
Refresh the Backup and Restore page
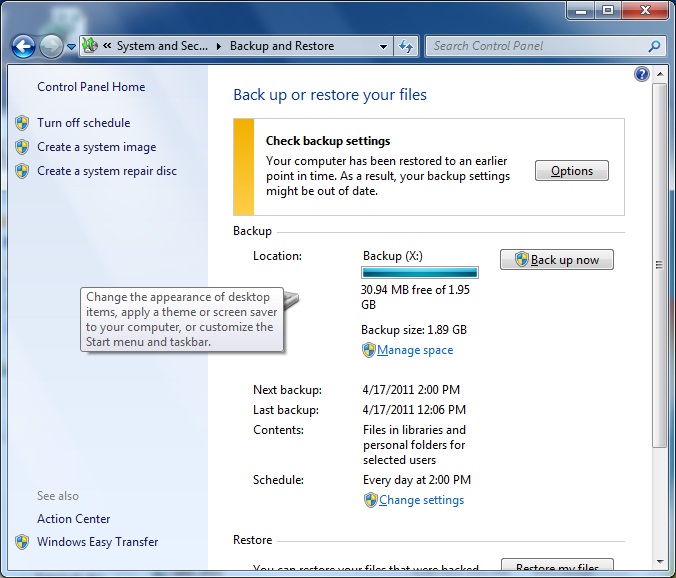tap(406, 46)
